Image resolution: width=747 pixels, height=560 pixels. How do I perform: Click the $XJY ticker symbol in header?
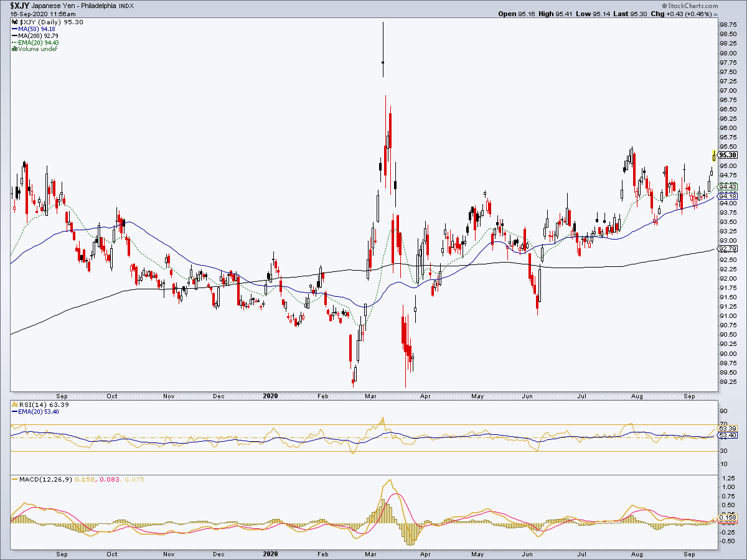click(x=20, y=6)
